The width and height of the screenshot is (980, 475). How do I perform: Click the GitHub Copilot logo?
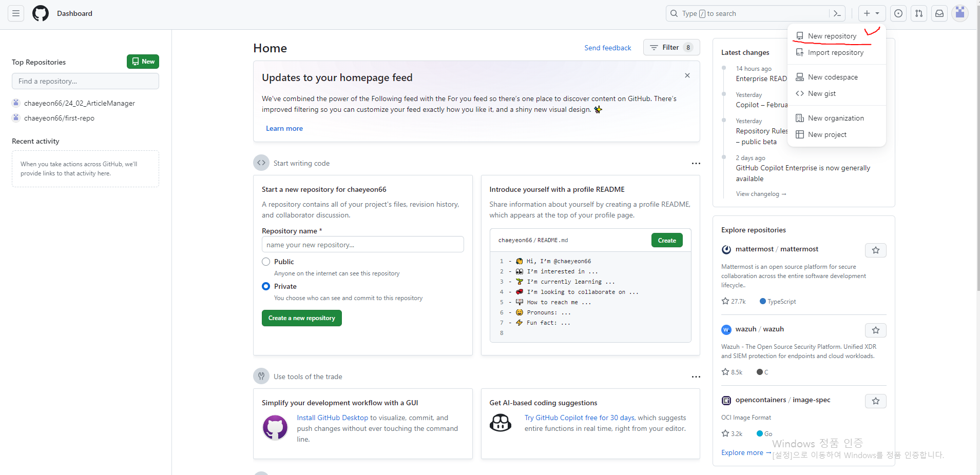coord(501,423)
